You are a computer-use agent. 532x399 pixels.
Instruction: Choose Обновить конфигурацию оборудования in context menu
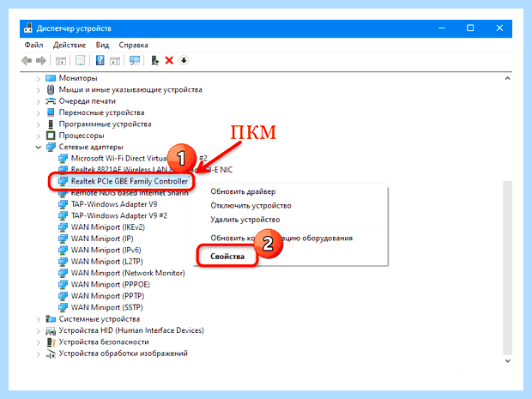point(281,239)
